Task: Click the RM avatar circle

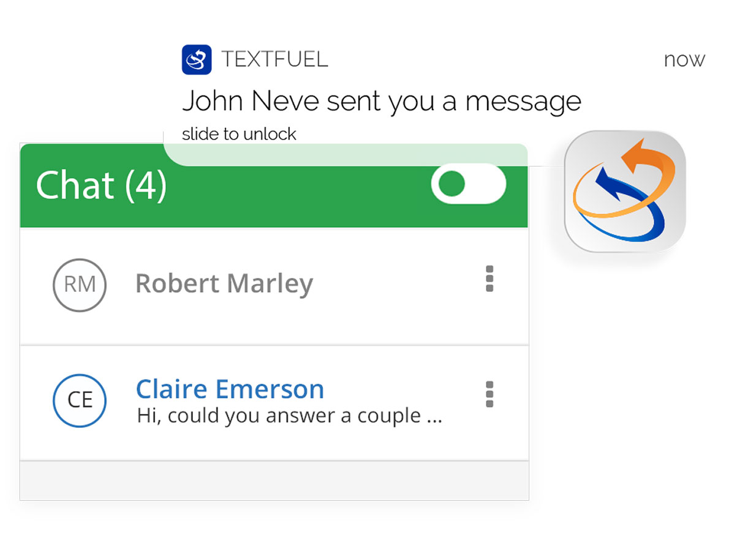Action: coord(80,285)
